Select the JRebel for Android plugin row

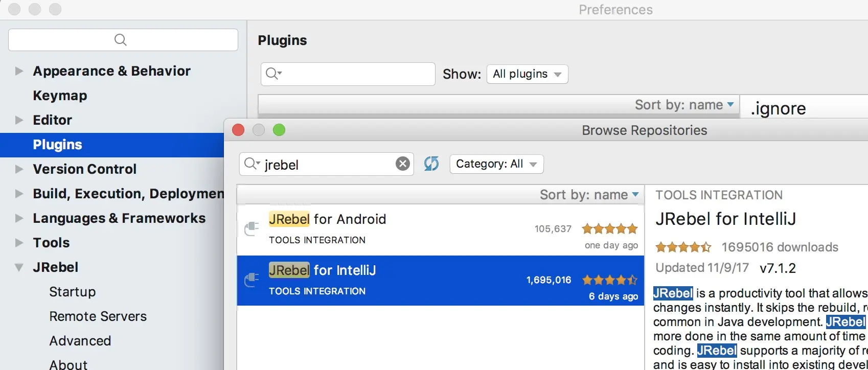coord(440,230)
